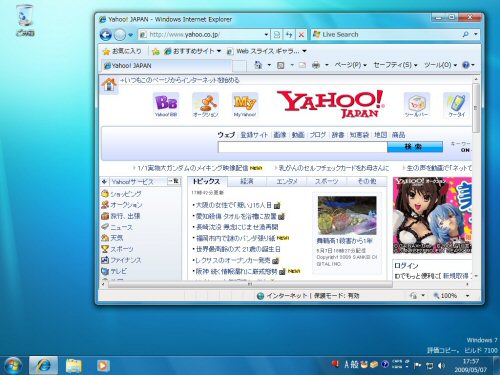The height and width of the screenshot is (375, 500).
Task: Launch Windows Media Player from the taskbar
Action: (x=103, y=366)
